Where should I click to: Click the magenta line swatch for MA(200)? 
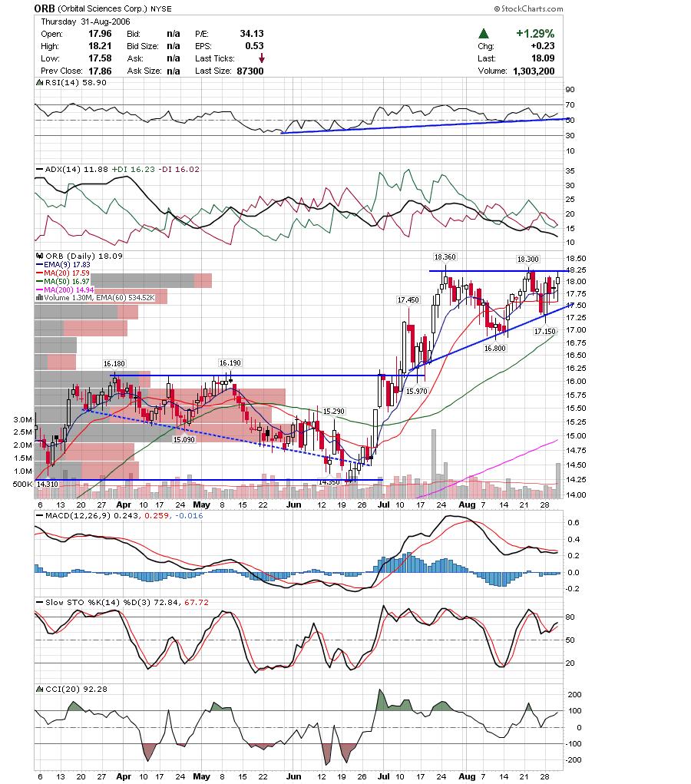tap(39, 290)
